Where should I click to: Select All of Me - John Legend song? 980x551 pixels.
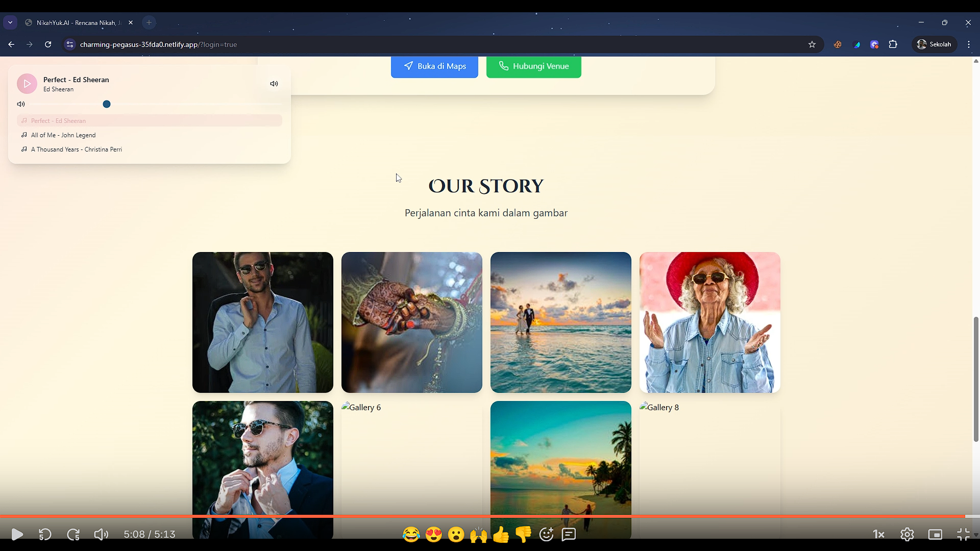[63, 135]
